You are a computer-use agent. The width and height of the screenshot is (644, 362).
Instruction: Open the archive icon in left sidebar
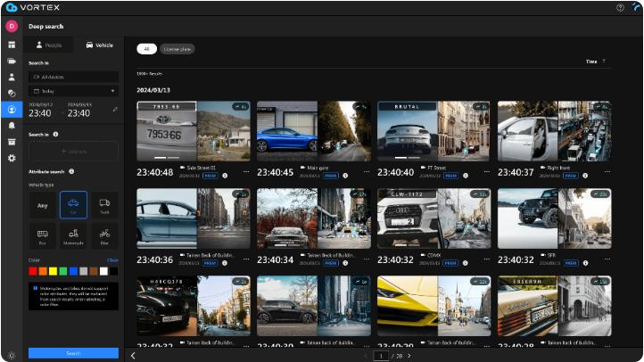(12, 142)
